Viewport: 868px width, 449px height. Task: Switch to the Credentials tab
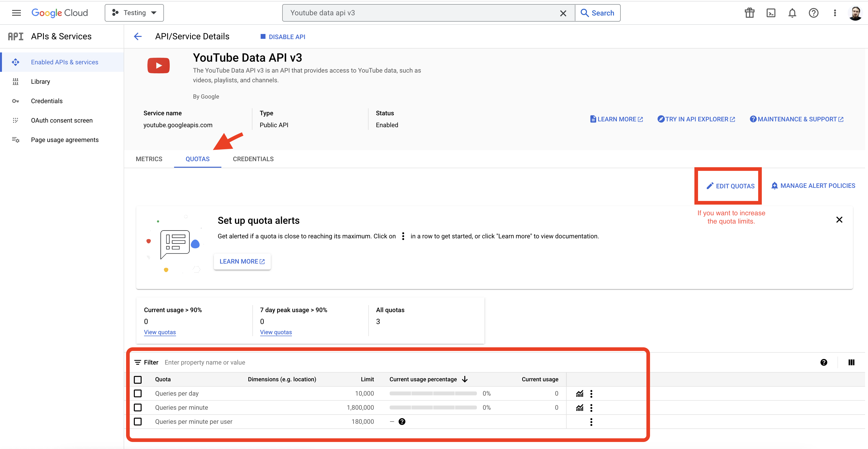[x=253, y=159]
